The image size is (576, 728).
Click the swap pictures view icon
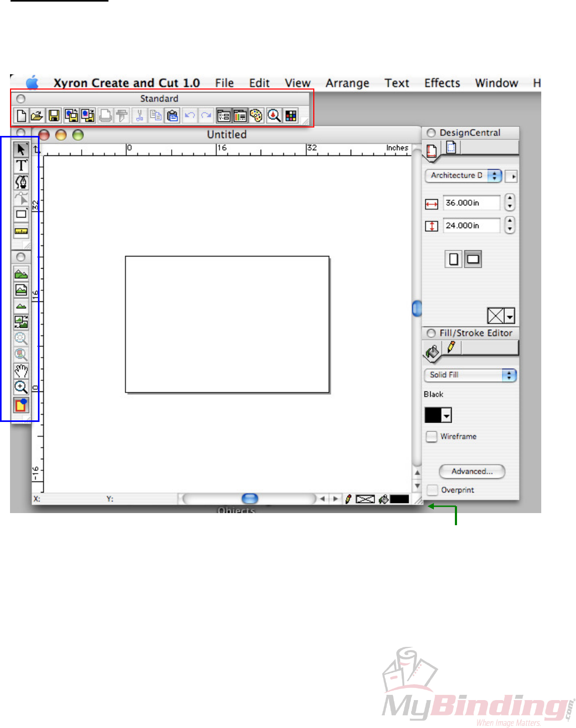pos(21,322)
